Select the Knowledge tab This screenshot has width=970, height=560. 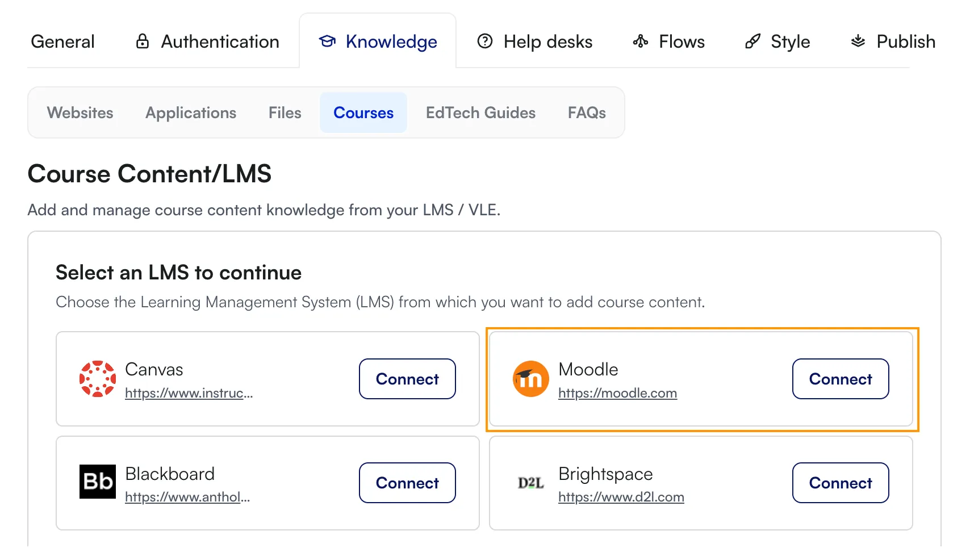[378, 41]
